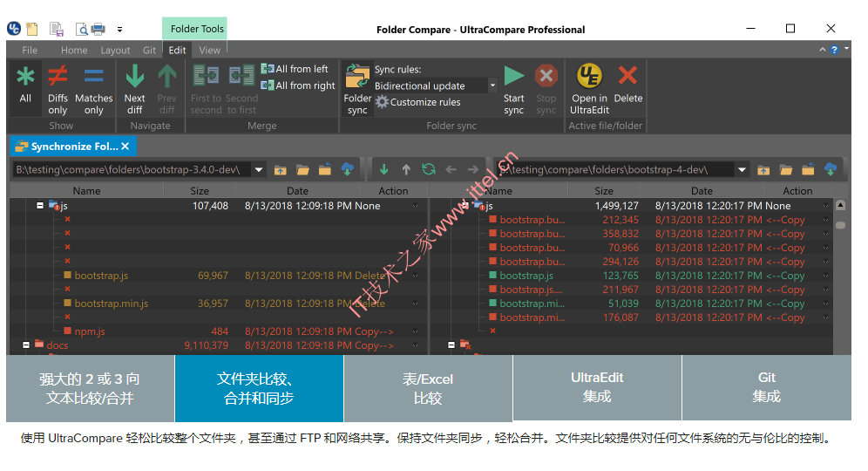This screenshot has width=868, height=471.
Task: Go up one level in left folder
Action: pos(280,169)
